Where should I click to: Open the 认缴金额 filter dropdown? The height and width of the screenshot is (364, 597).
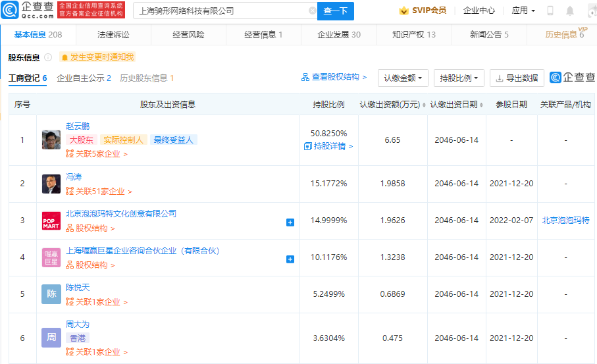point(403,78)
